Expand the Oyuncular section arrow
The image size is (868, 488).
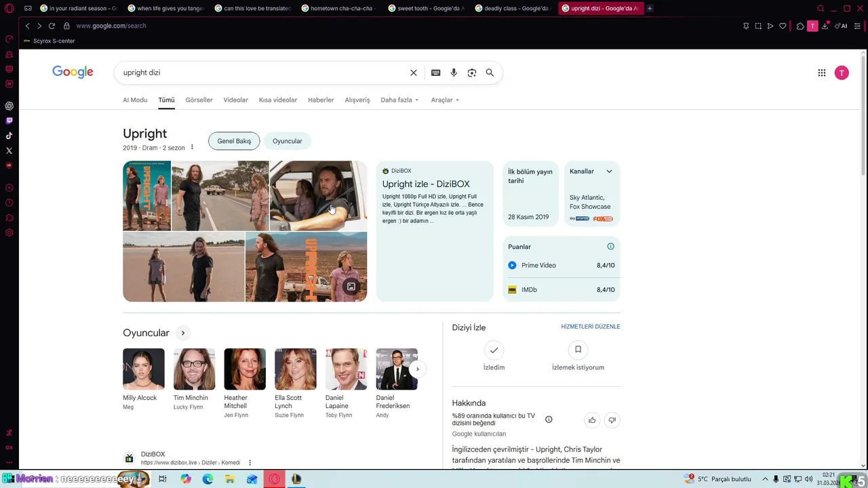point(182,333)
